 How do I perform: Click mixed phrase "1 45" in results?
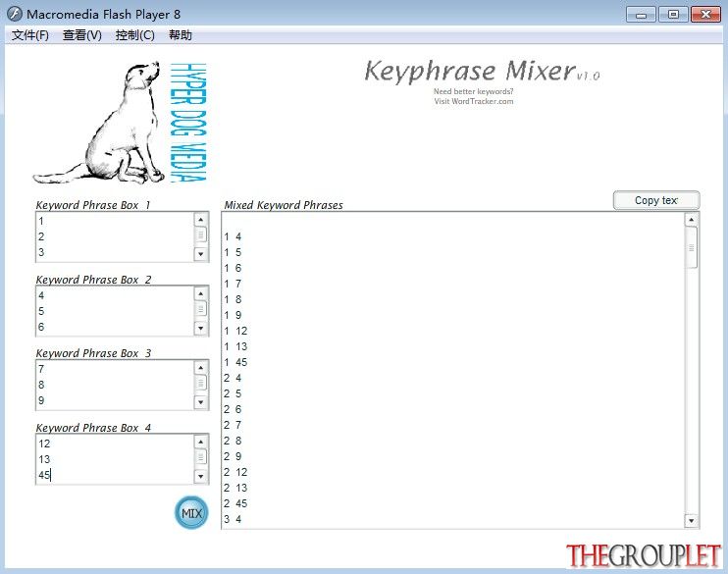(x=235, y=362)
